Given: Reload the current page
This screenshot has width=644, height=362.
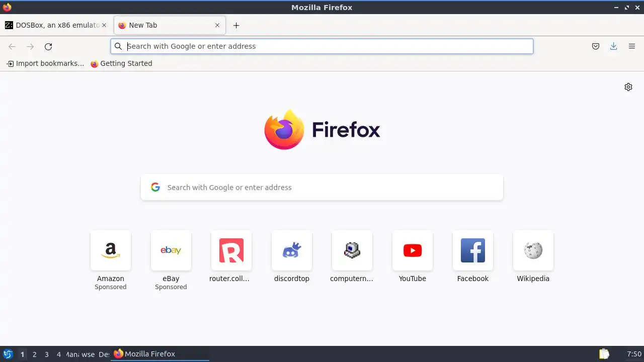Looking at the screenshot, I should point(48,46).
